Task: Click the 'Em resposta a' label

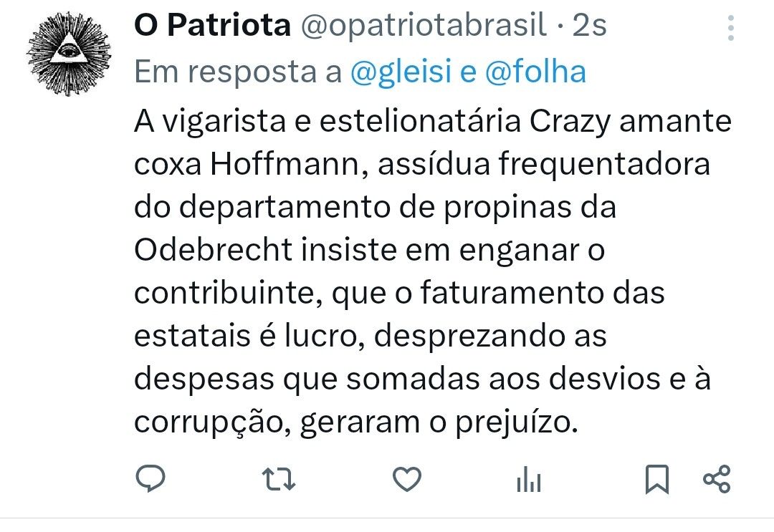Action: [x=238, y=72]
